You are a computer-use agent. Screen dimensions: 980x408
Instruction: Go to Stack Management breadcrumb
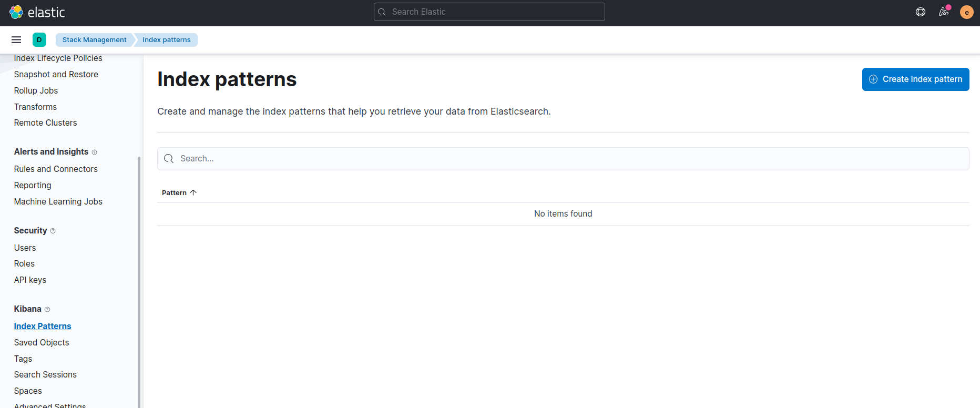tap(95, 40)
